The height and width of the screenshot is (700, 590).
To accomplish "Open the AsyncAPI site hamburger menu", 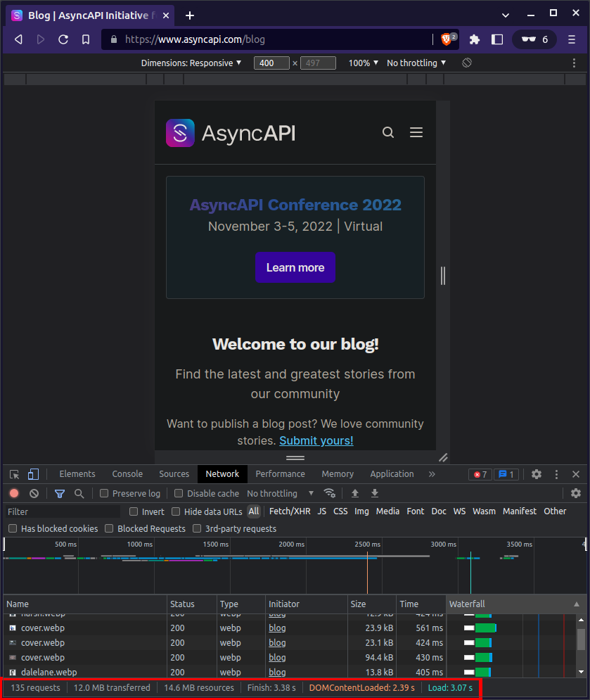I will pyautogui.click(x=416, y=132).
